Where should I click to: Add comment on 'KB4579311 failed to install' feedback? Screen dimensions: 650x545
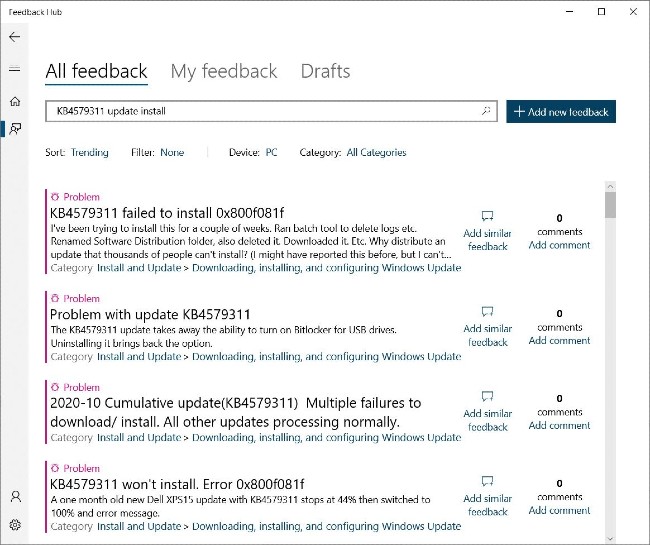click(x=559, y=245)
